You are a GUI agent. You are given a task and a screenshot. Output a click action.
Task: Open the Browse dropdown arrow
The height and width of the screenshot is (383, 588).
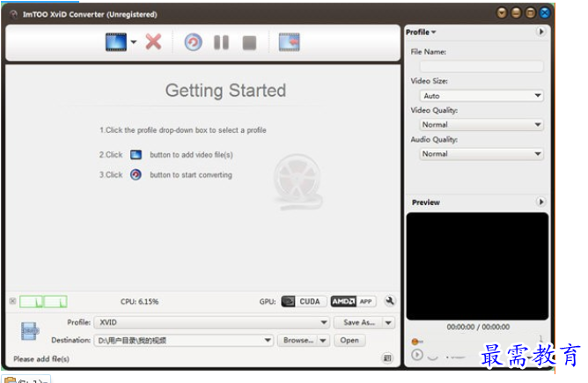coord(323,341)
